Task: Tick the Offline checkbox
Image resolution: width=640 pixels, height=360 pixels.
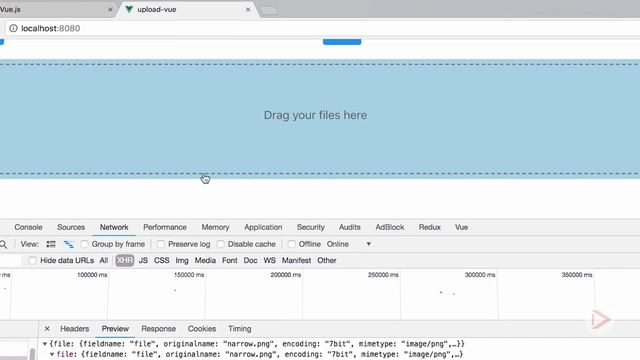Action: click(291, 244)
